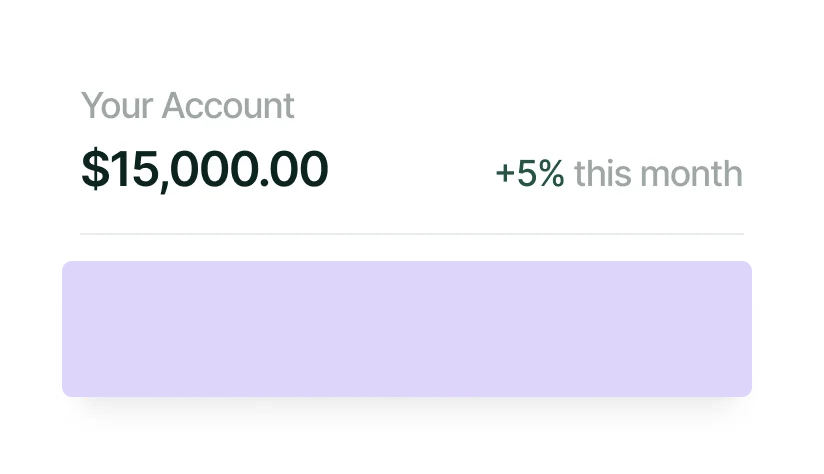This screenshot has width=824, height=474.
Task: Click the "+5%" growth figure
Action: 529,174
